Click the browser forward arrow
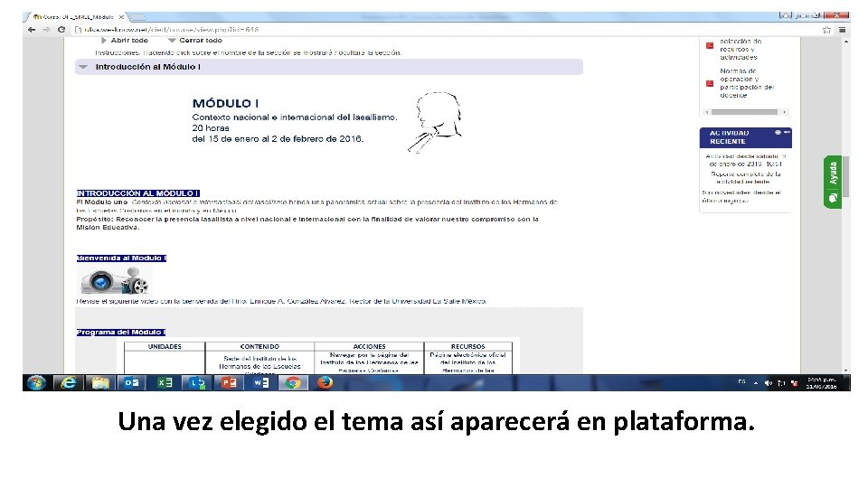This screenshot has width=868, height=488. (x=46, y=30)
